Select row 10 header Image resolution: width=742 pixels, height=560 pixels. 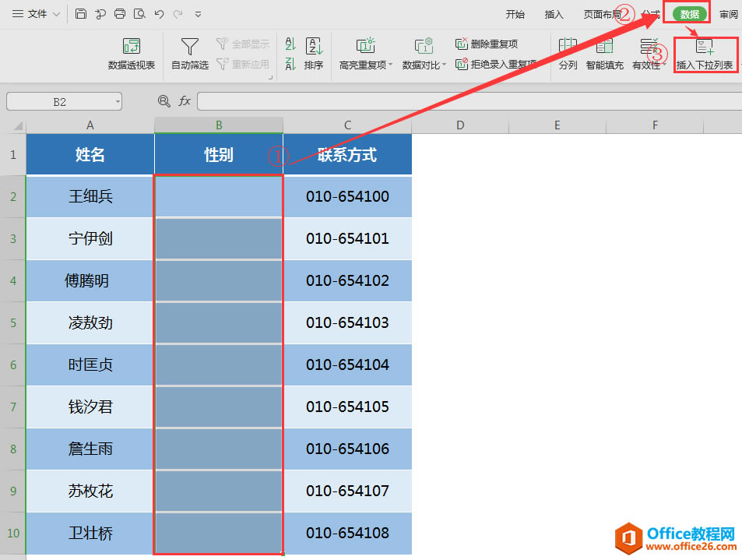click(x=13, y=533)
